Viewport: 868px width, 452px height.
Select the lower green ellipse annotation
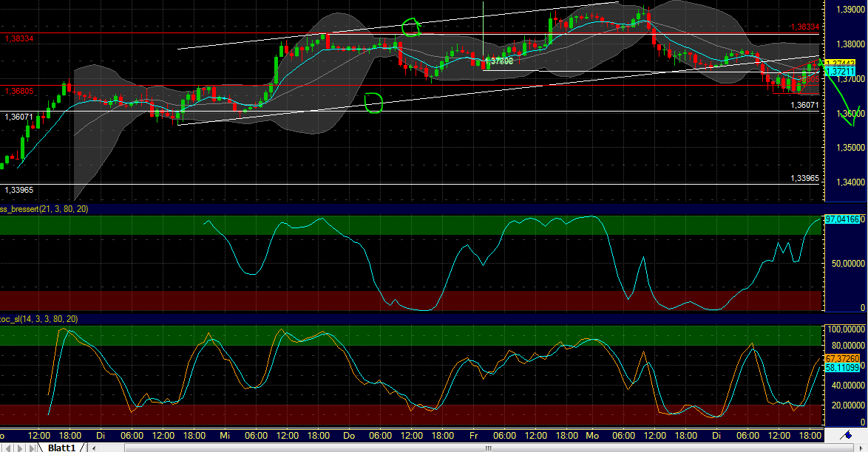click(x=373, y=103)
